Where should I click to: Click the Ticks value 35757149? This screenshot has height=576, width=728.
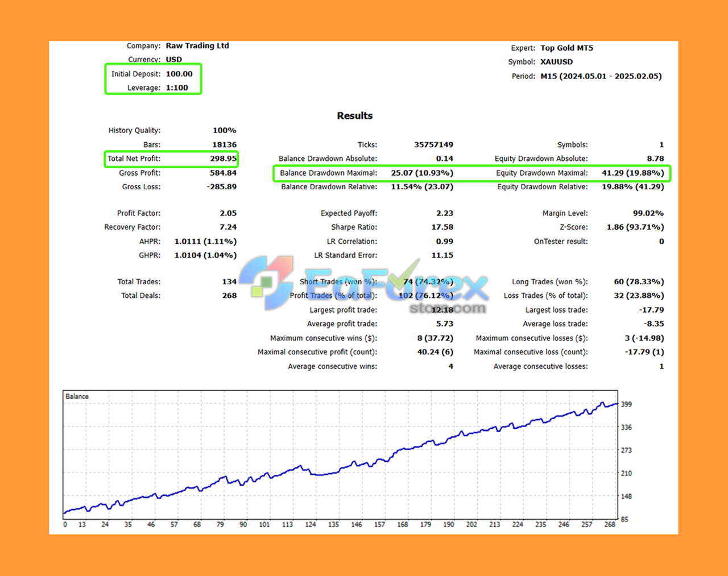pyautogui.click(x=434, y=144)
